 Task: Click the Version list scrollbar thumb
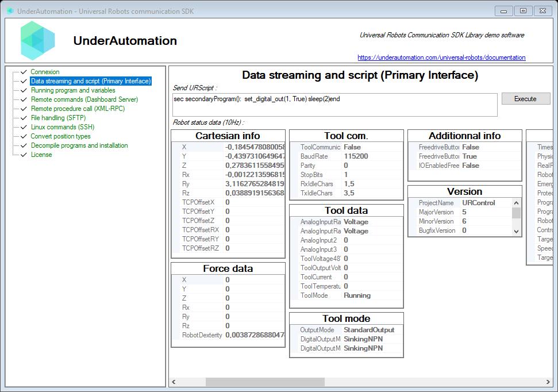(x=516, y=213)
